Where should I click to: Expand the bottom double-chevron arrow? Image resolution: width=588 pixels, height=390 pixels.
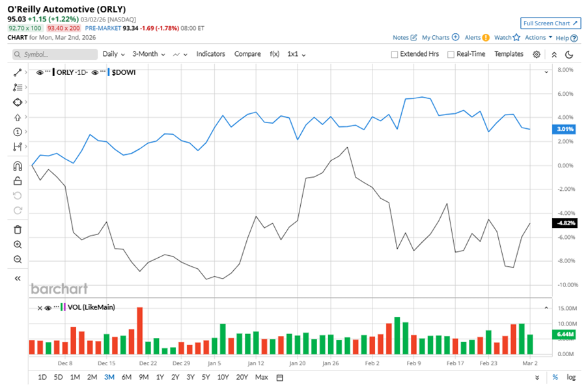[x=537, y=378]
